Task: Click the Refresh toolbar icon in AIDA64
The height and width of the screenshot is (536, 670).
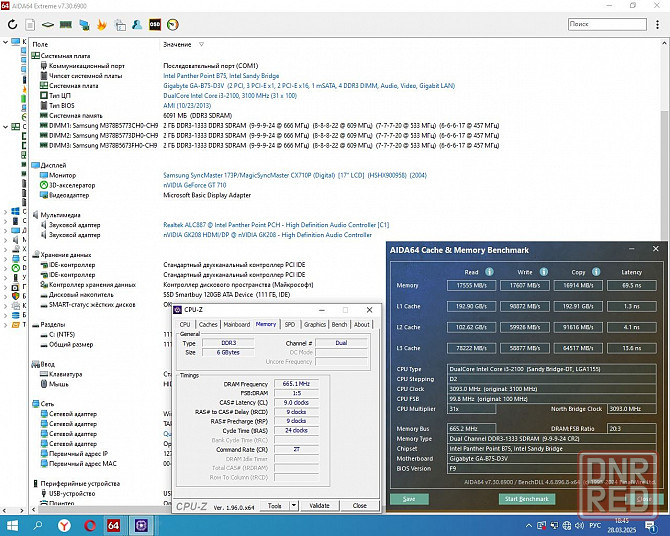Action: pos(12,24)
